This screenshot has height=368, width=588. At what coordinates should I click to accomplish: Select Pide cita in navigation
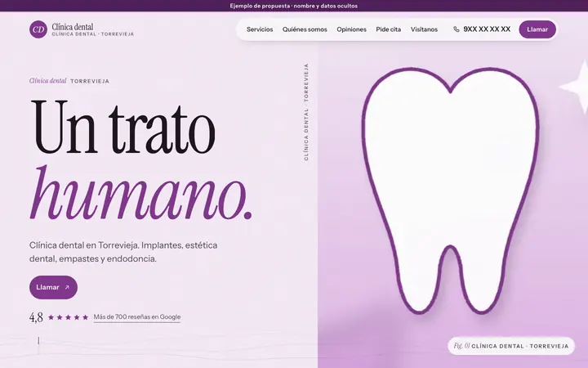(x=389, y=29)
